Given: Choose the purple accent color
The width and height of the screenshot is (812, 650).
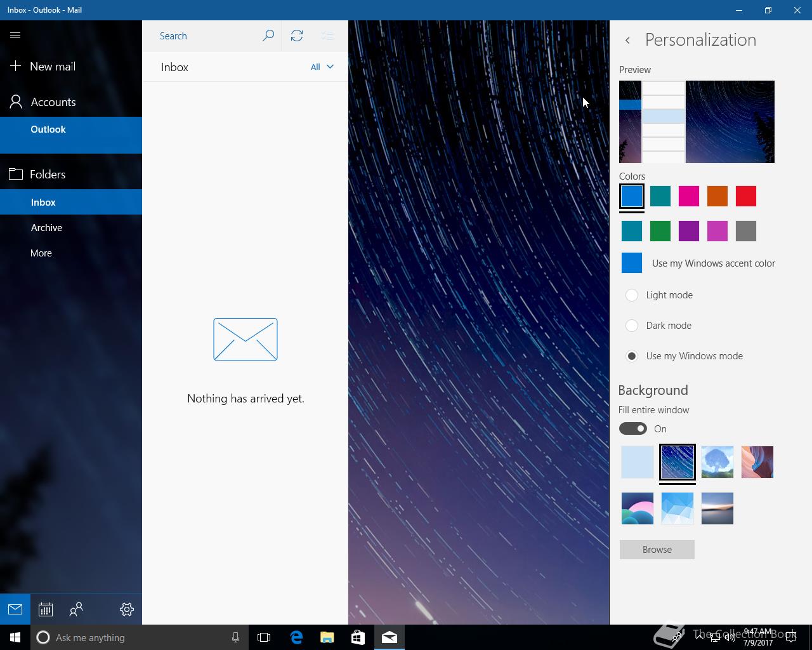Looking at the screenshot, I should (x=689, y=231).
